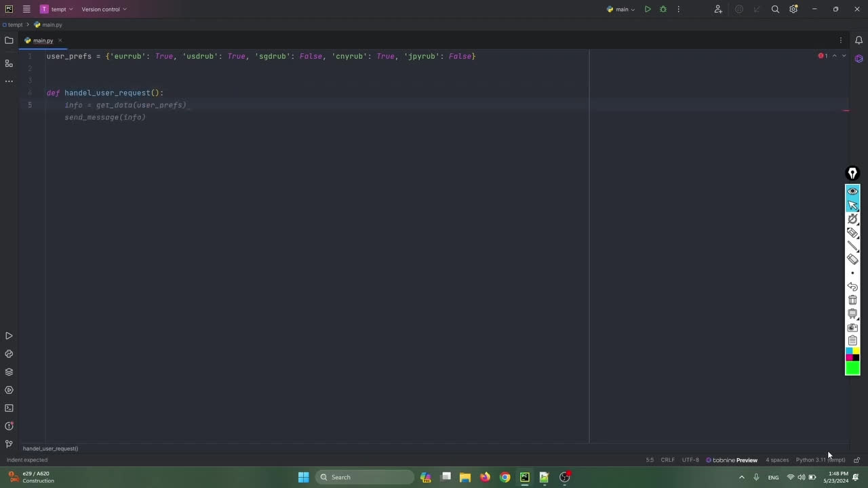
Task: Open the Git version control tool window
Action: coord(9,445)
